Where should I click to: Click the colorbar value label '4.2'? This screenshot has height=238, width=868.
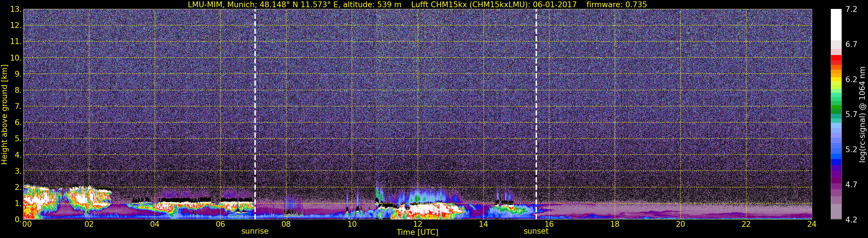[x=851, y=220]
